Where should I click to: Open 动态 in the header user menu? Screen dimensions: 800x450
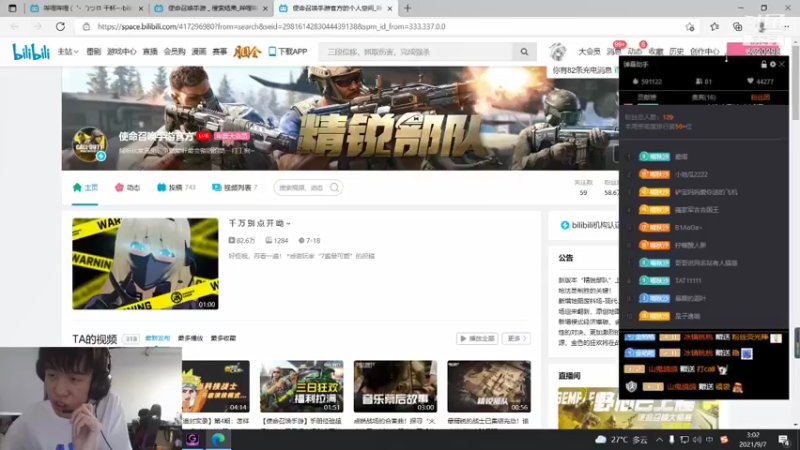pyautogui.click(x=635, y=52)
